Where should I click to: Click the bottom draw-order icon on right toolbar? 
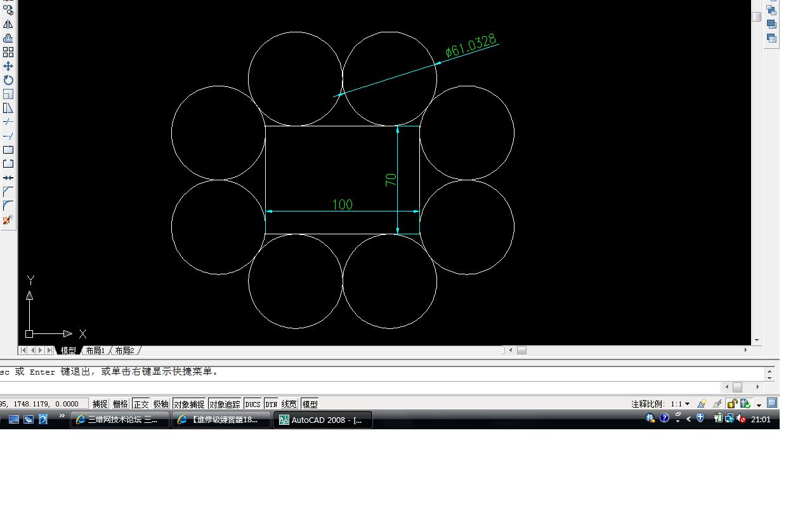click(x=771, y=38)
